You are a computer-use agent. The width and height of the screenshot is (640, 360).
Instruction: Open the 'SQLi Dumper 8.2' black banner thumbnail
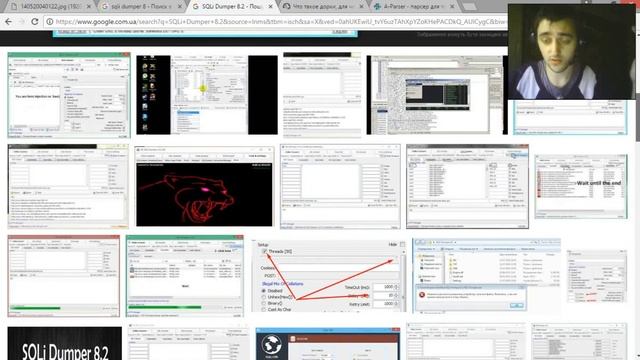[64, 343]
